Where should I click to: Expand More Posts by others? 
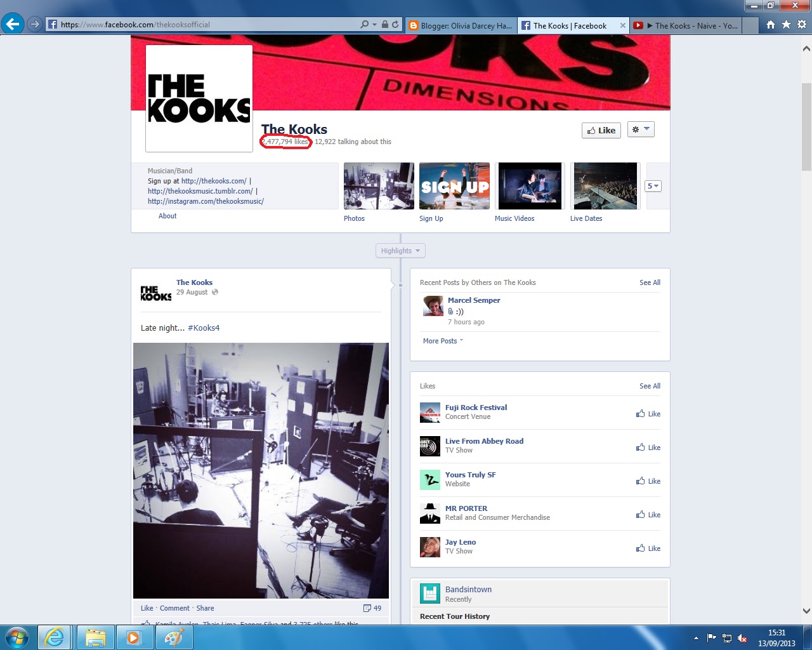pyautogui.click(x=443, y=341)
